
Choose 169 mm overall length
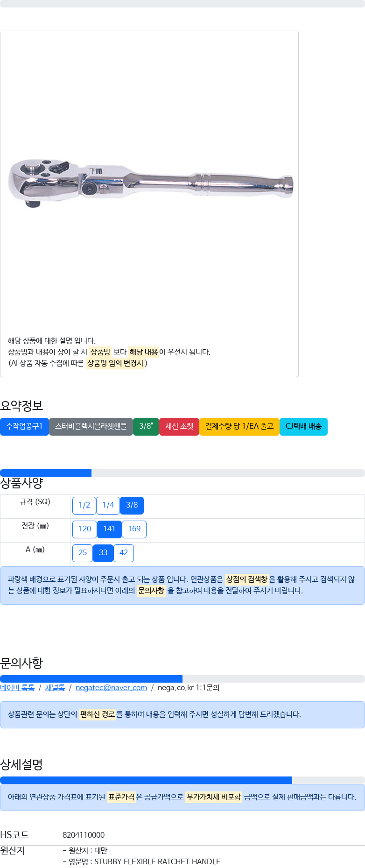pos(134,529)
